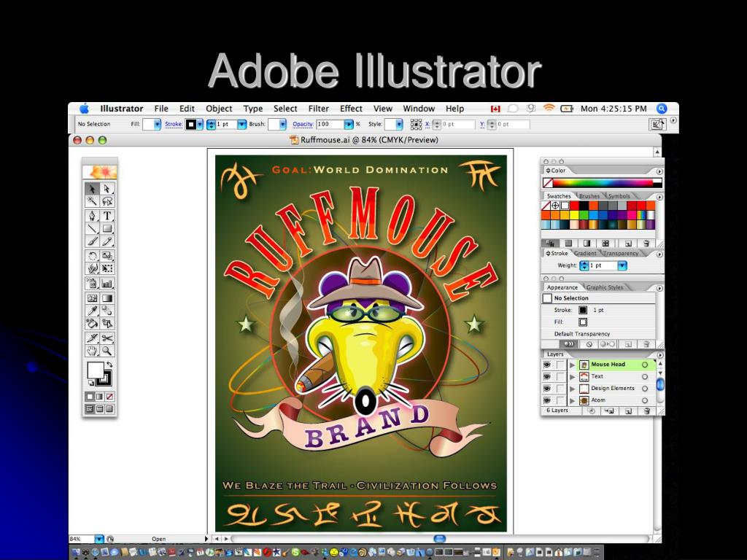Switch to the Brushes tab
747x560 pixels.
589,196
